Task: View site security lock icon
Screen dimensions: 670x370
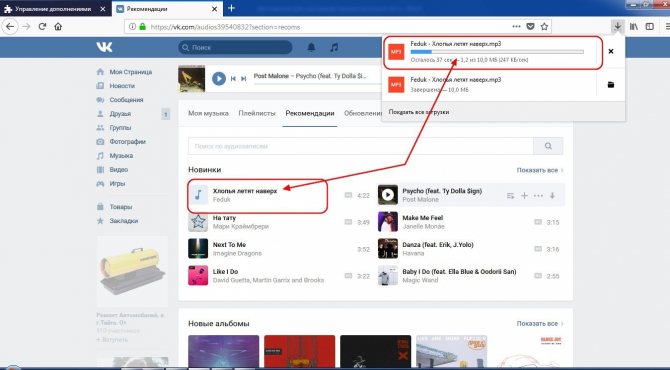Action: click(143, 26)
